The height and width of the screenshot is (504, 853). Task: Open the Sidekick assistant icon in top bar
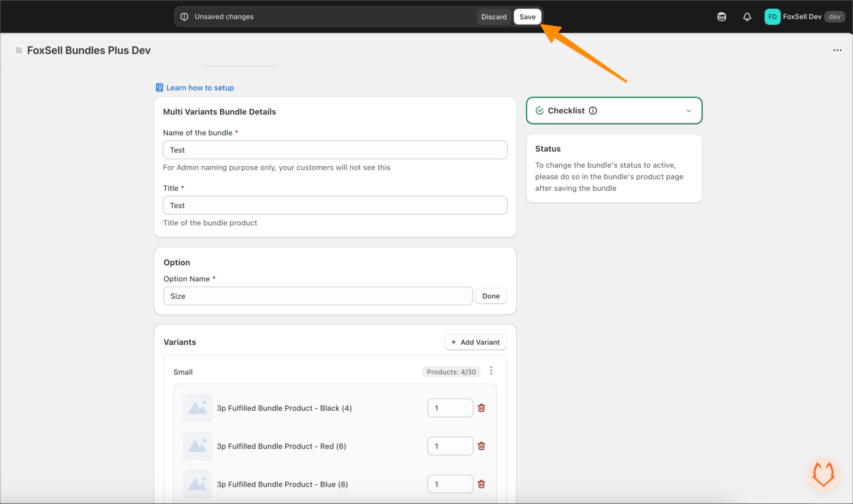(721, 17)
